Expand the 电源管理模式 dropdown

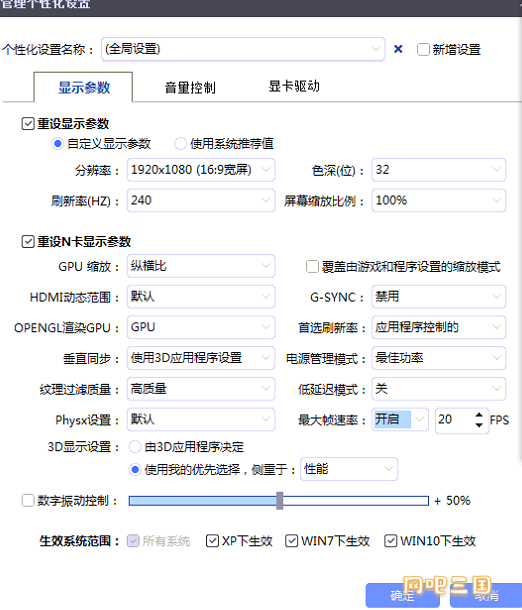(x=439, y=358)
